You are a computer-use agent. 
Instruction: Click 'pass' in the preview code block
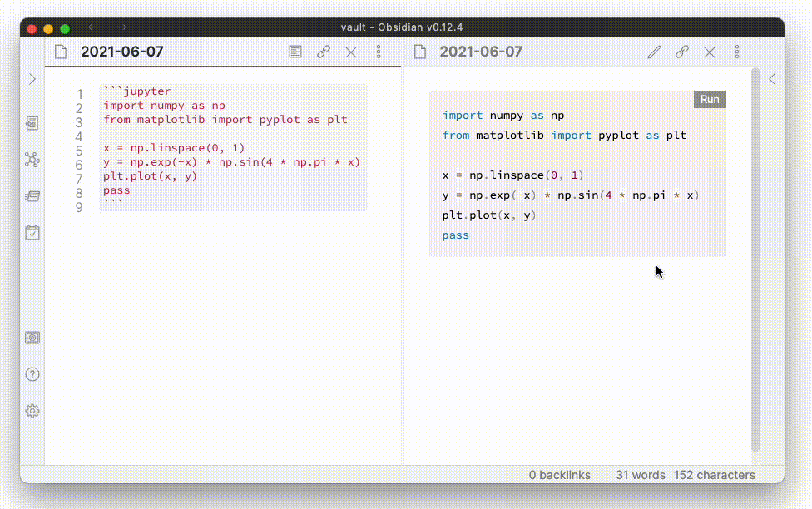456,235
